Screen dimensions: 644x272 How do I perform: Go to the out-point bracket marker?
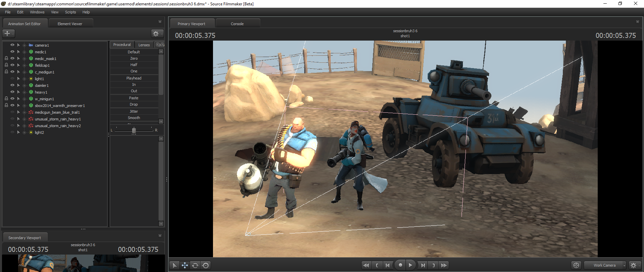(433, 265)
